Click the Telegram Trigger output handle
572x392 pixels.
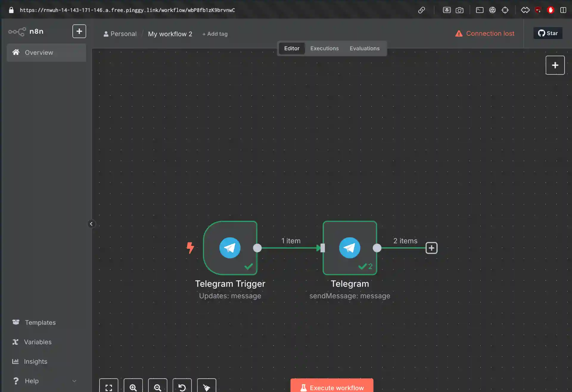[x=257, y=248]
